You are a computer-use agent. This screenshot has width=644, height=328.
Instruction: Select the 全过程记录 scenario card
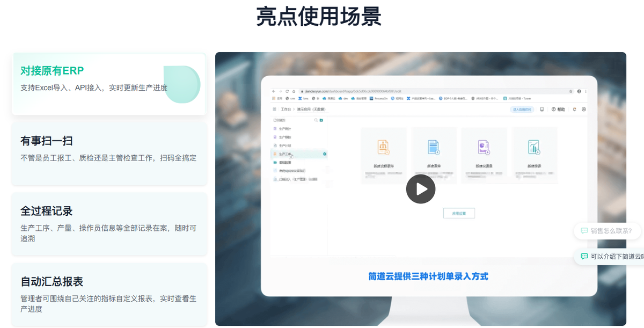click(108, 223)
